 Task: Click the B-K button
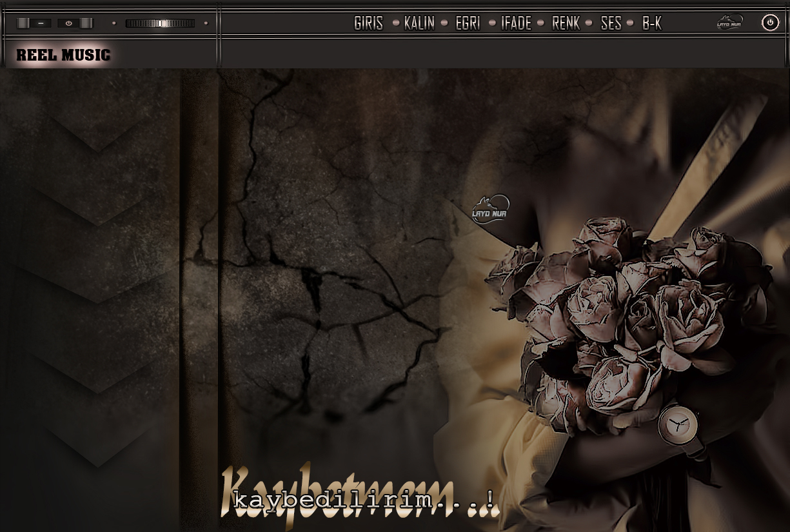[652, 23]
